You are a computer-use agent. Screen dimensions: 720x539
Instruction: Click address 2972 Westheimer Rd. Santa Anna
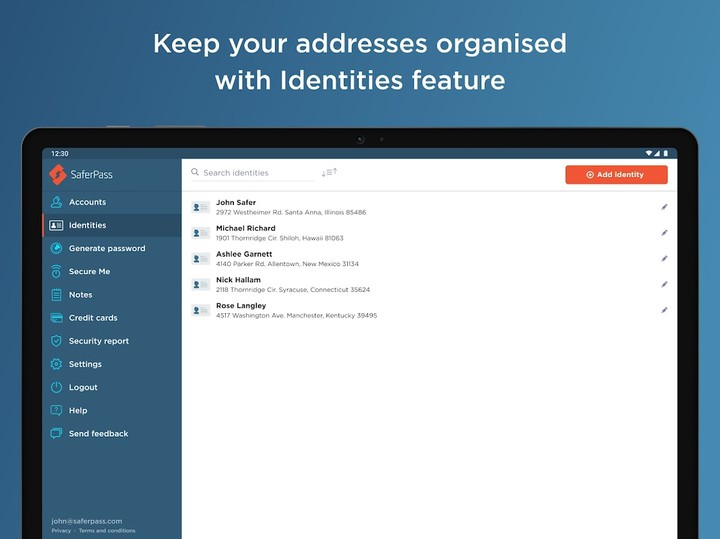tap(291, 213)
